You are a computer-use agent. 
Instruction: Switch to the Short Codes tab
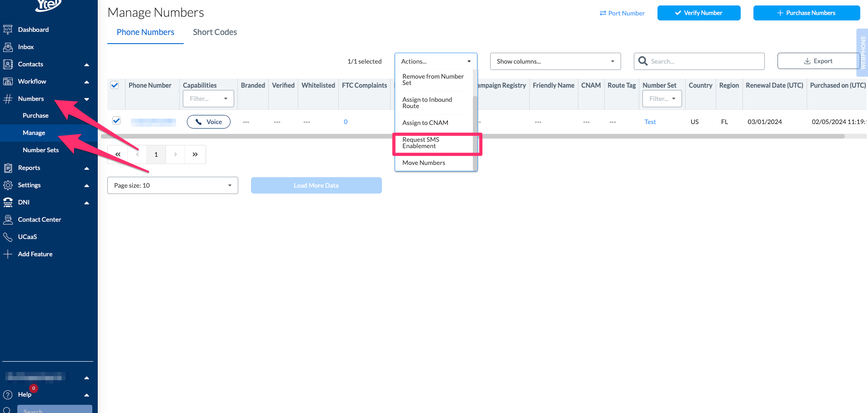pos(215,32)
